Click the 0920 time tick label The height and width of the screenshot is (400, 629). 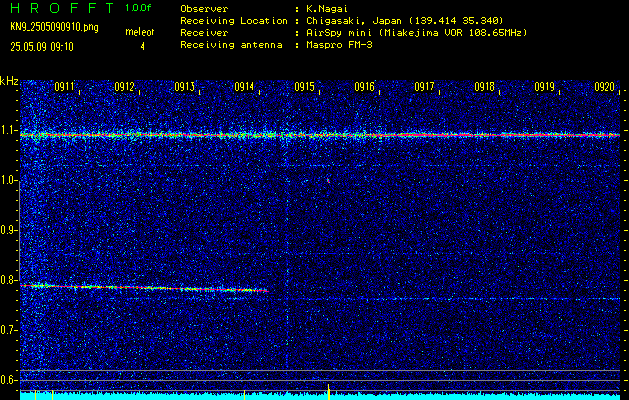pos(605,87)
